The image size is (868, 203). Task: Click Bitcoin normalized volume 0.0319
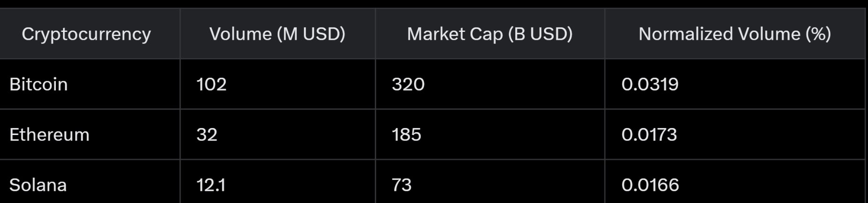650,84
